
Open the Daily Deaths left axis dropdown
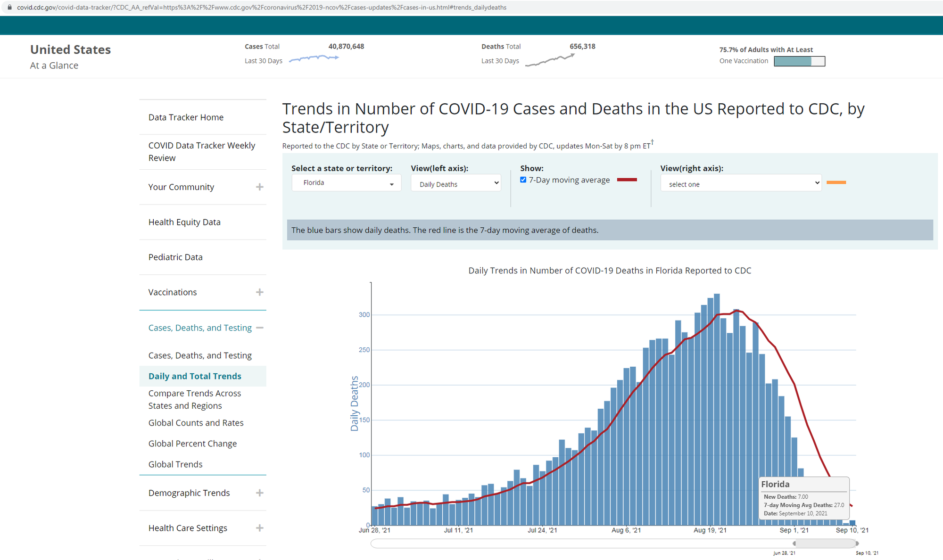[x=455, y=184]
